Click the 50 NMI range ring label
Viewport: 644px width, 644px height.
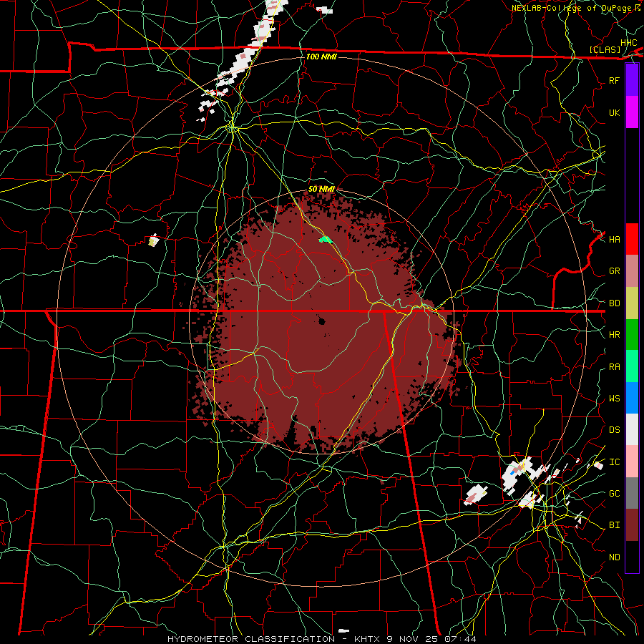tap(321, 189)
